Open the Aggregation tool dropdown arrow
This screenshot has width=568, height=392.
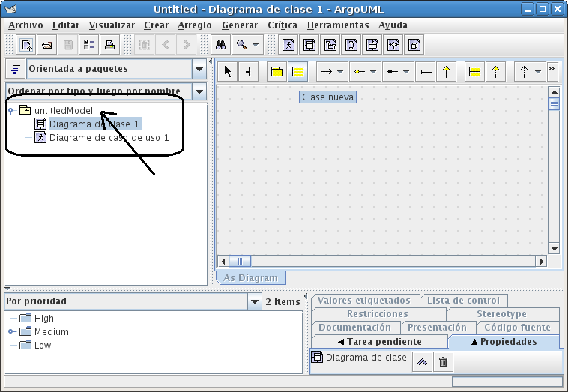[373, 72]
